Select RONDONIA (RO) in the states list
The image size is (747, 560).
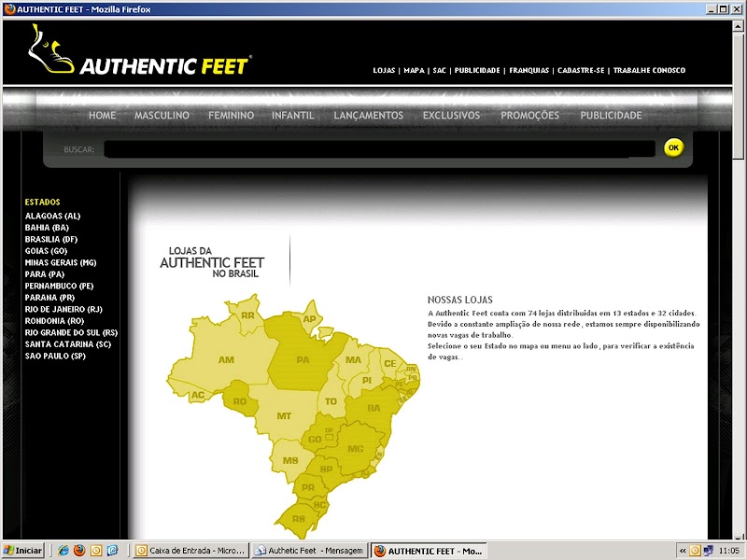click(54, 321)
